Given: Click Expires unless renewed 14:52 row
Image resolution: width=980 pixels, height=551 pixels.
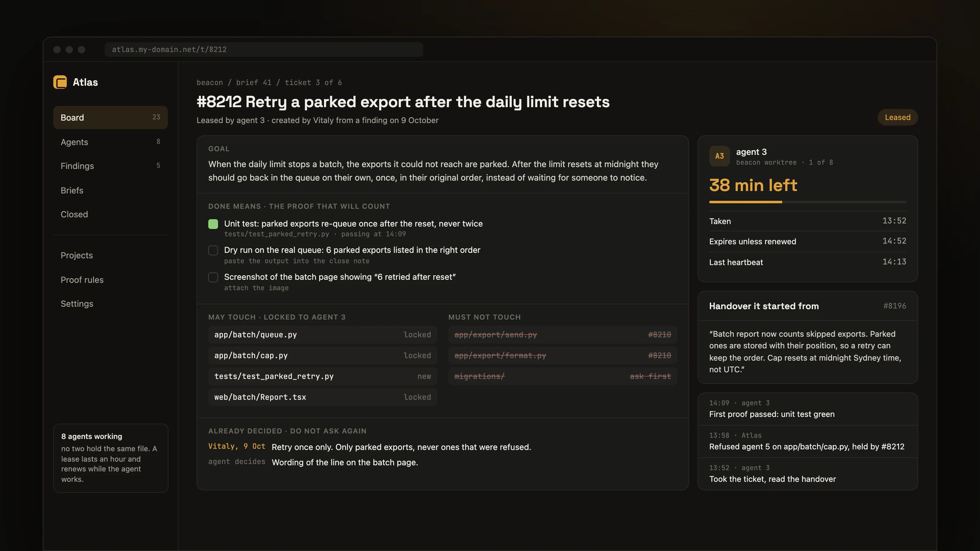Looking at the screenshot, I should (807, 242).
